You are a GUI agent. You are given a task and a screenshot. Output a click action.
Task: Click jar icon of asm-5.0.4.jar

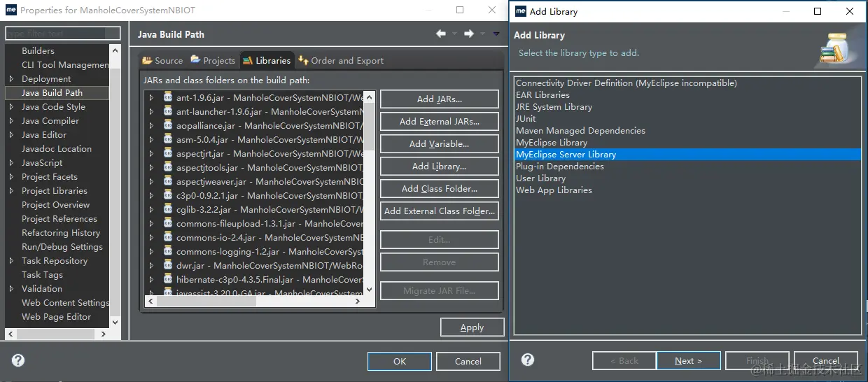[x=168, y=139]
